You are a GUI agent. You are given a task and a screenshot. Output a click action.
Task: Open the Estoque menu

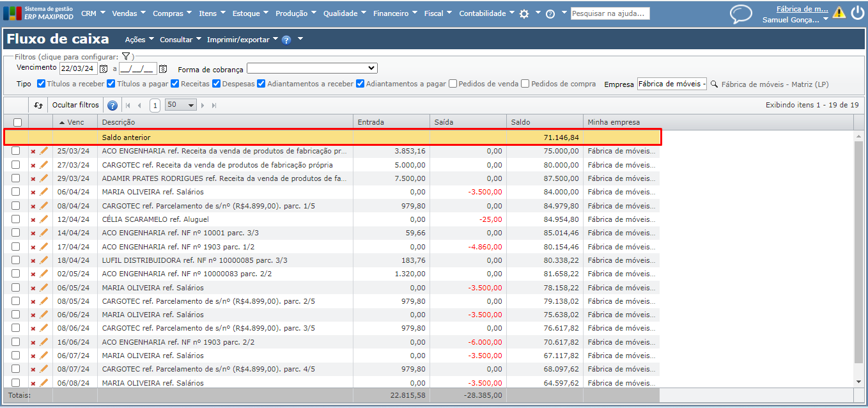250,13
